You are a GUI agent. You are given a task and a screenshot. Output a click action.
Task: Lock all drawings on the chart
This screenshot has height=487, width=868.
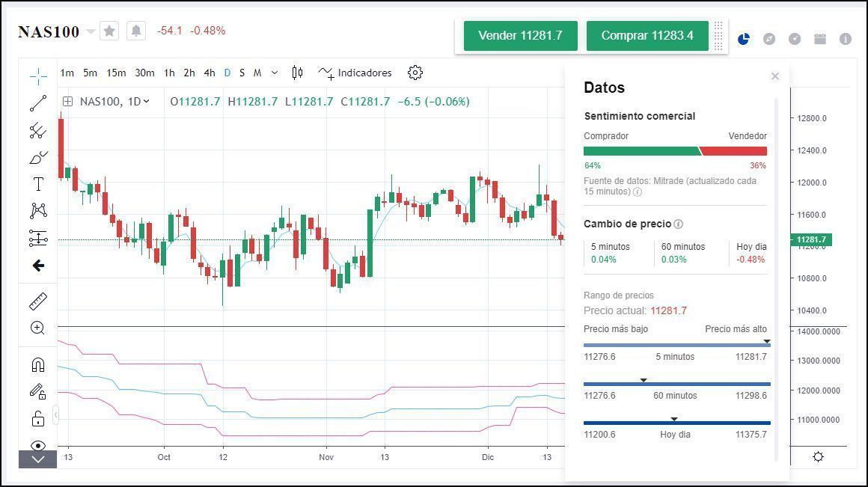click(x=37, y=417)
